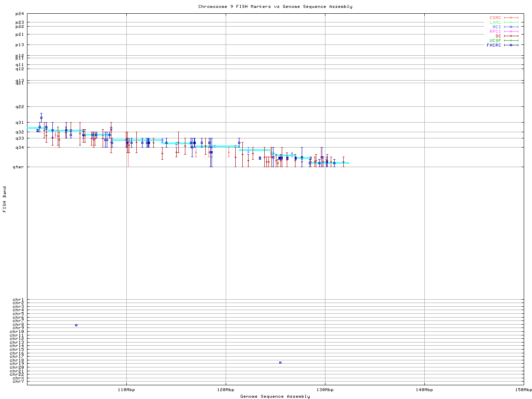Viewport: 532px width, 399px height.
Task: Click the FHCRC blue square legend marker
Action: 511,45
